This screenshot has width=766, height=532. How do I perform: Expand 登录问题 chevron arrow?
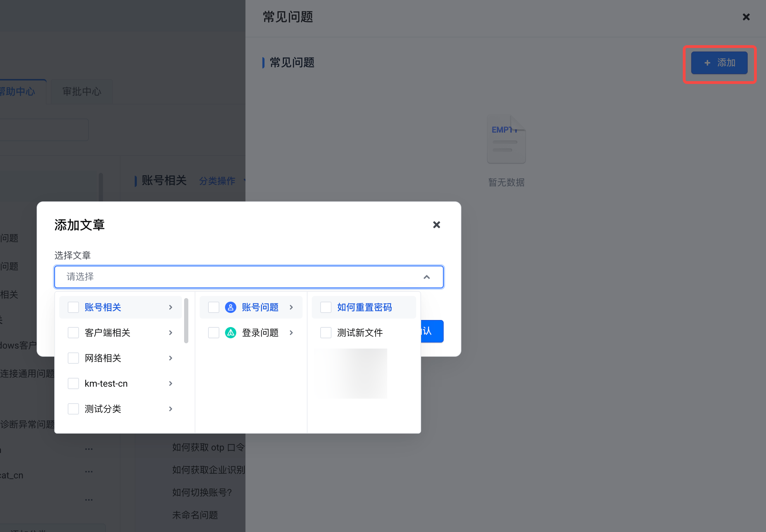point(291,333)
